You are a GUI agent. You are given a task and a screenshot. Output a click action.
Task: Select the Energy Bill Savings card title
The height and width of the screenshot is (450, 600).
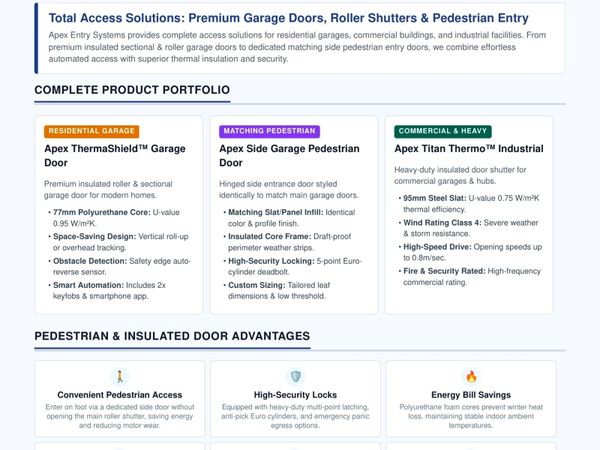[471, 395]
